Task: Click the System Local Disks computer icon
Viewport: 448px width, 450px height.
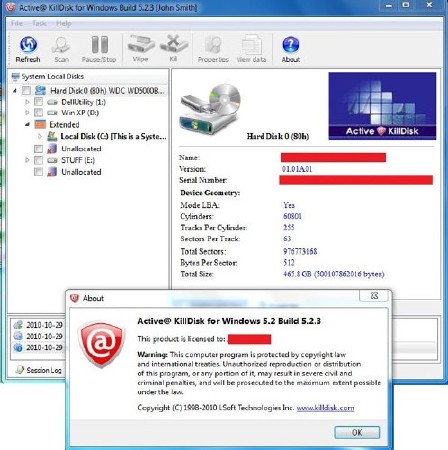Action: click(15, 77)
